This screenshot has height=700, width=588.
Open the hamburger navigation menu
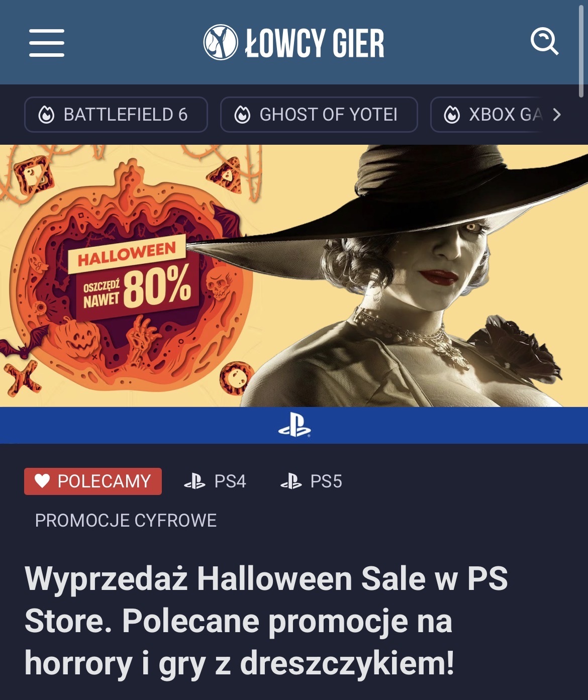pos(47,43)
